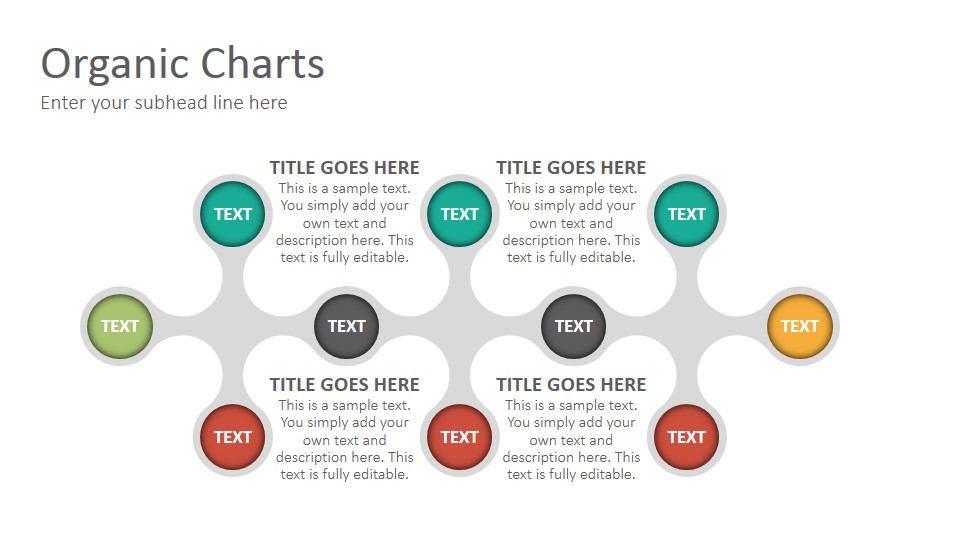Screen dimensions: 960x540
Task: Select the lower-right sample text paragraph
Action: (x=571, y=440)
